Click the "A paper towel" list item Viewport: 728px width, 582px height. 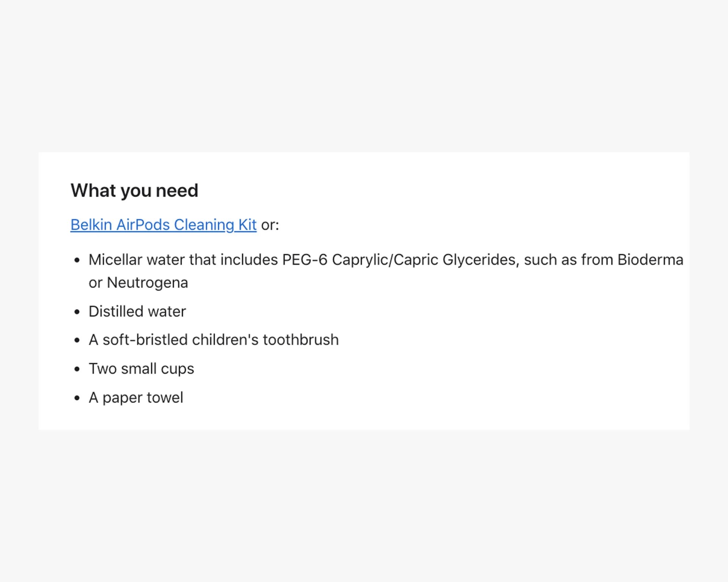point(136,397)
